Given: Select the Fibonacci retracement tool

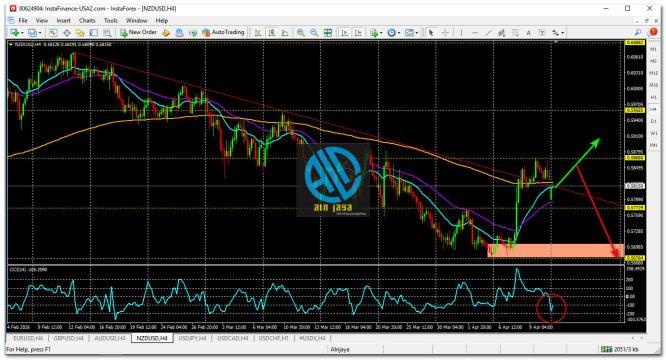Looking at the screenshot, I should pos(515,32).
